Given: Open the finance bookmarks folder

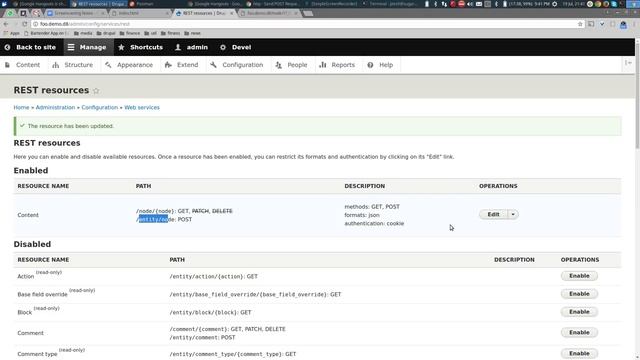Looking at the screenshot, I should pos(130,33).
